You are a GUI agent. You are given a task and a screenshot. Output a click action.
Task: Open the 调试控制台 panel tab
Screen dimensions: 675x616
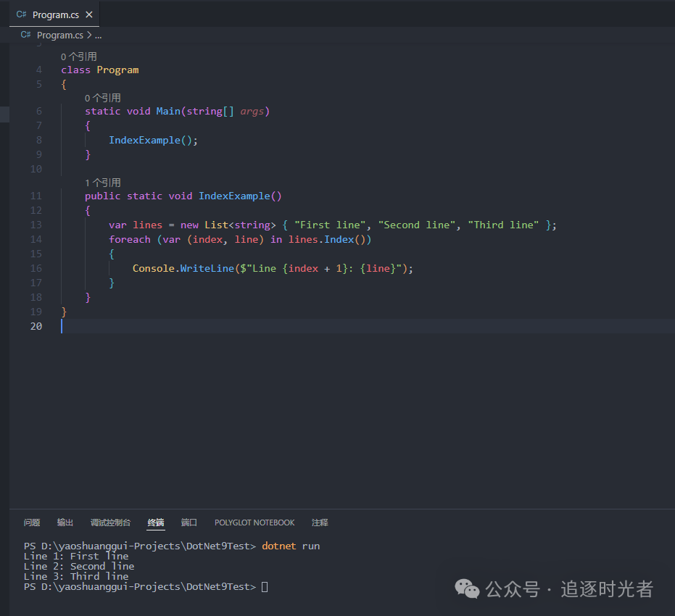(x=111, y=523)
